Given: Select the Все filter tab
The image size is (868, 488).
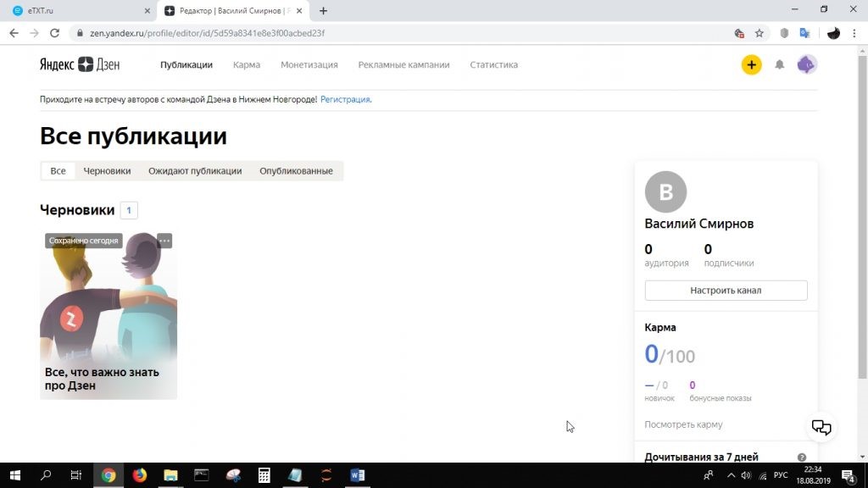Looking at the screenshot, I should click(x=58, y=171).
